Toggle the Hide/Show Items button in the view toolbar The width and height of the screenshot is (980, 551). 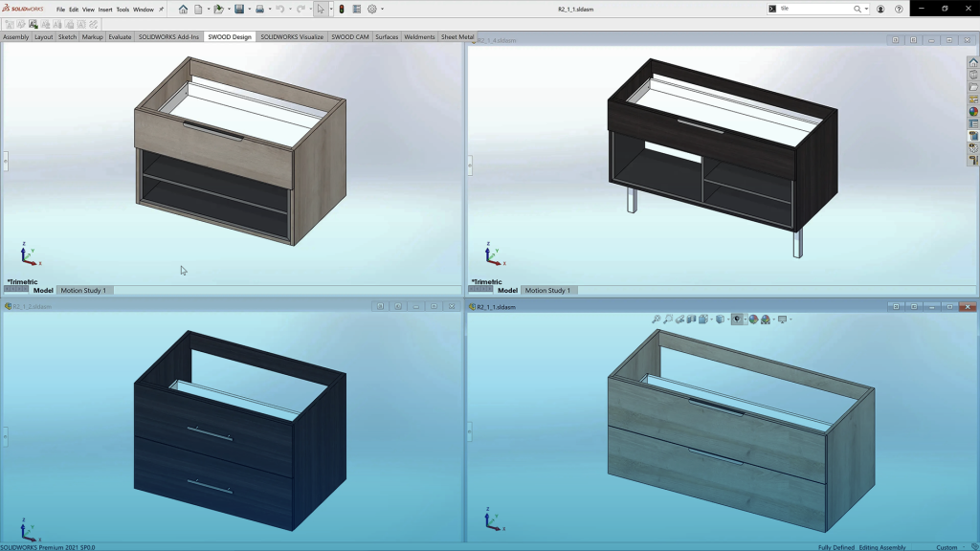point(737,320)
